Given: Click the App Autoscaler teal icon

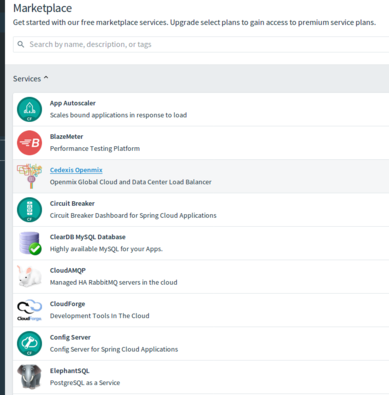Looking at the screenshot, I should click(x=29, y=109).
